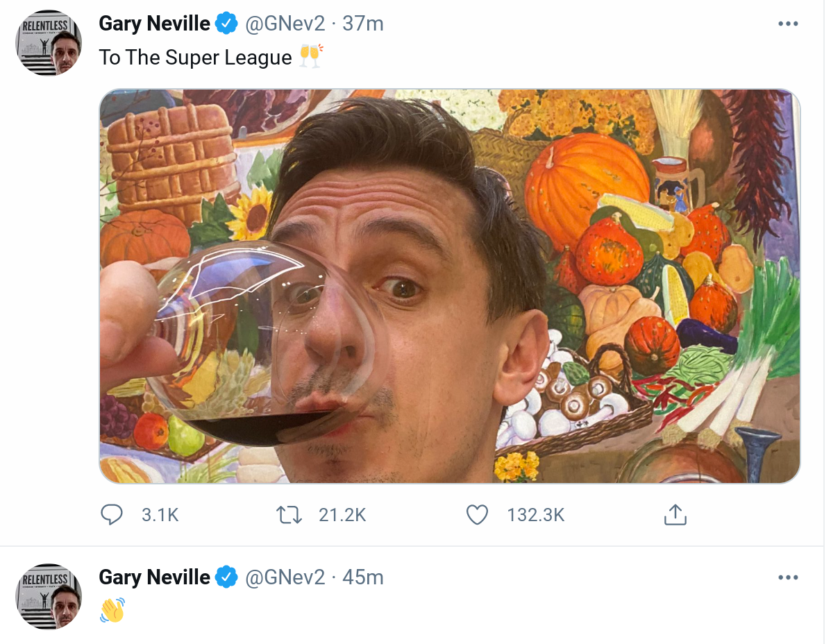The image size is (840, 644).
Task: Like the Super League tweet
Action: 477,515
